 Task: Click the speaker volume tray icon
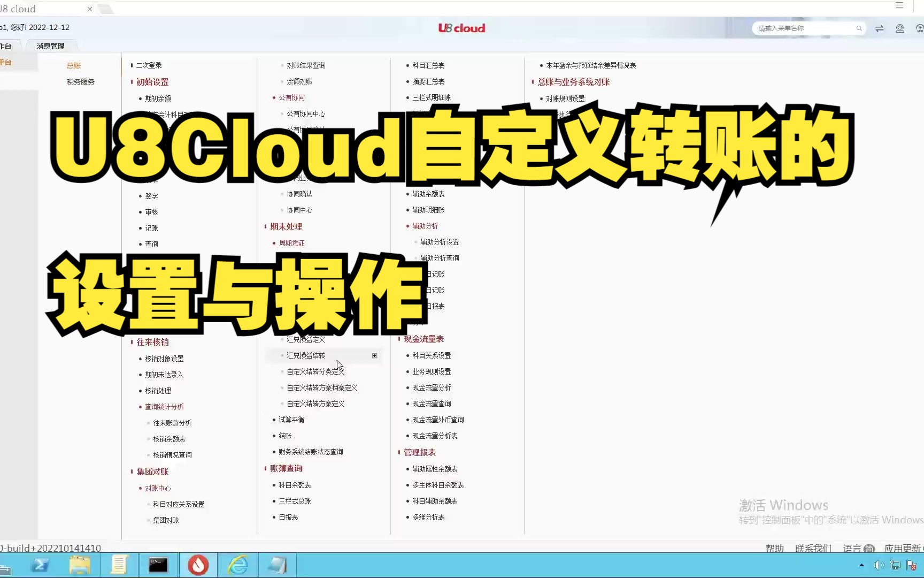879,565
